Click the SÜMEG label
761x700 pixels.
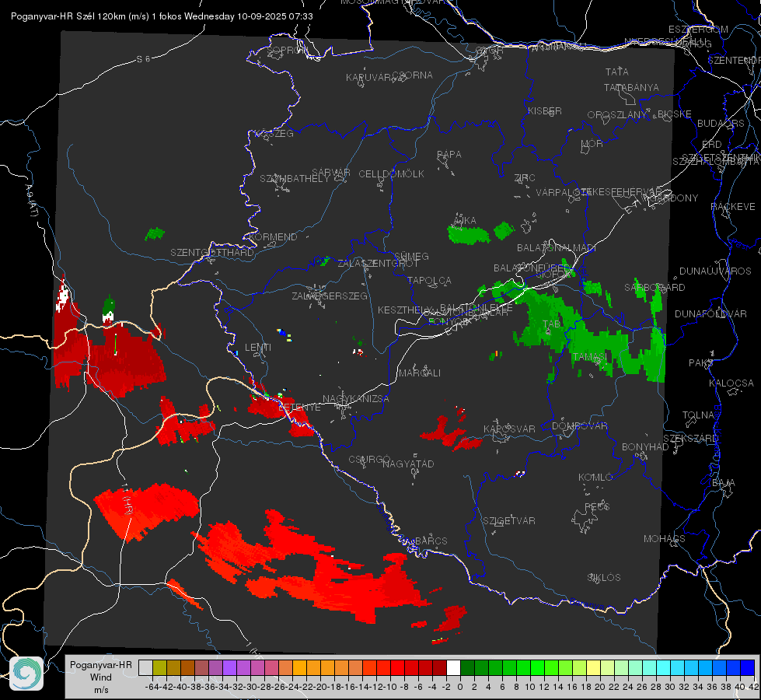point(411,256)
